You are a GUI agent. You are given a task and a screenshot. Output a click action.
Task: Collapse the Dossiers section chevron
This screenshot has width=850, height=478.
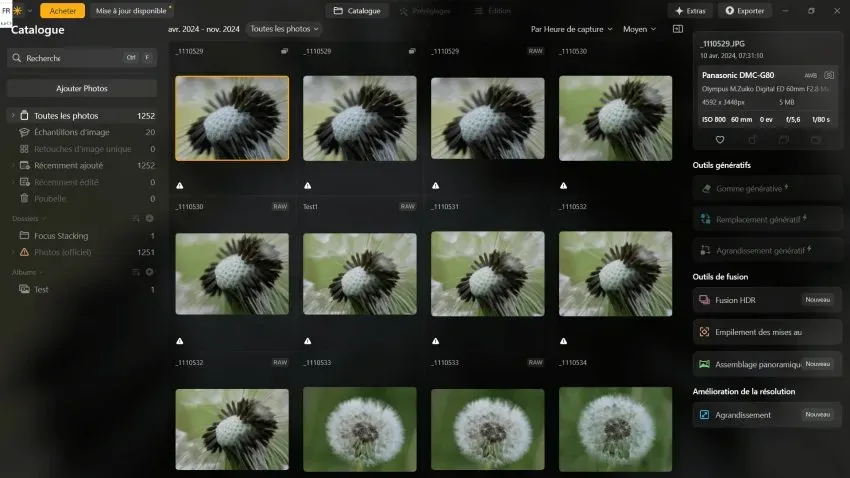click(x=44, y=219)
